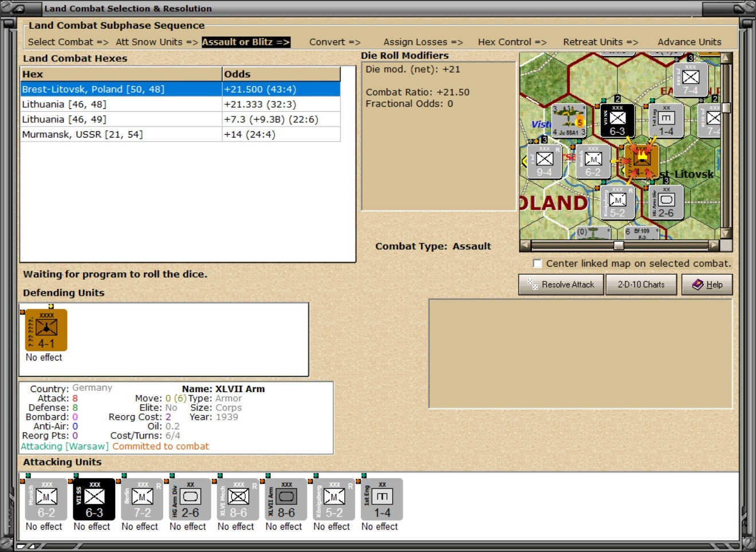The height and width of the screenshot is (552, 756).
Task: Click the Advance Units subphase step
Action: [690, 42]
